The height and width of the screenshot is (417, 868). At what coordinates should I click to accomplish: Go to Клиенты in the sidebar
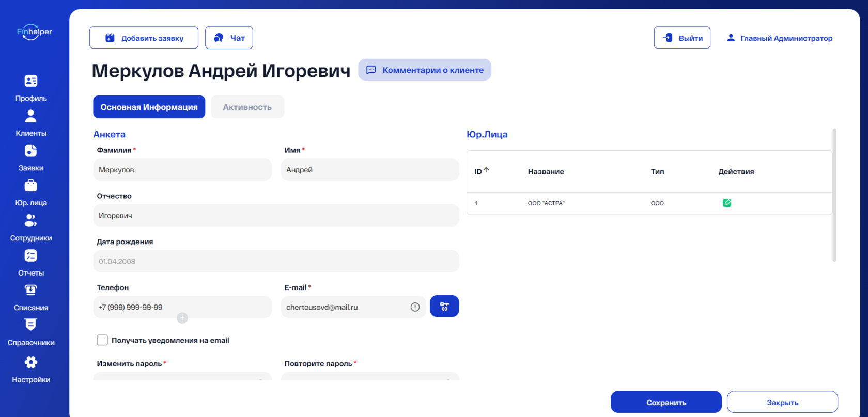(x=31, y=123)
